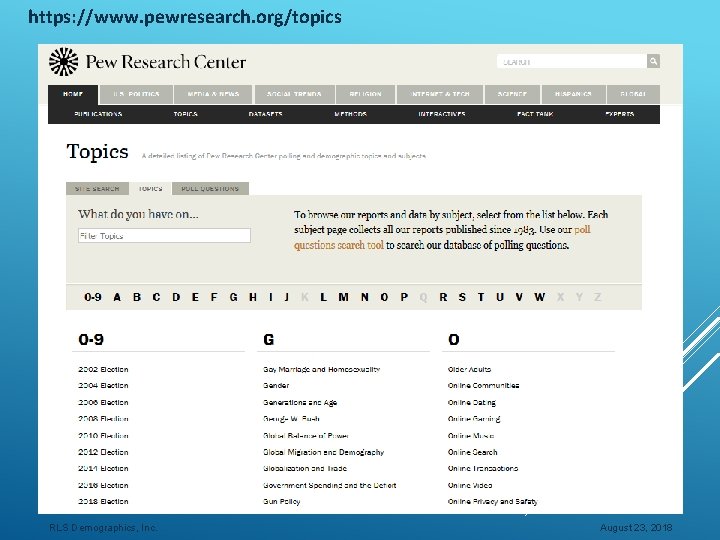
Task: Open Global Migration and Demography topic
Action: (323, 452)
